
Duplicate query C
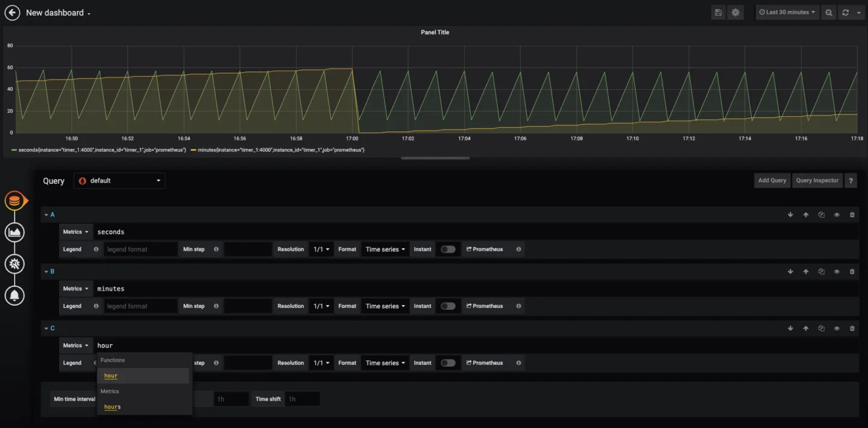pos(821,329)
